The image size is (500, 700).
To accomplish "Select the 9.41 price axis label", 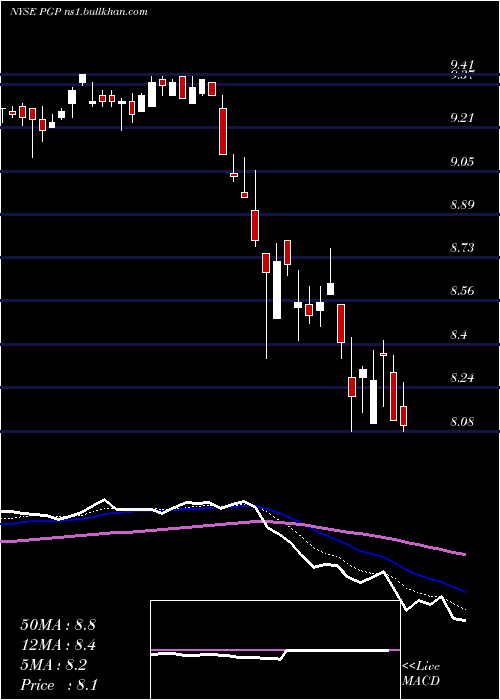I will 462,65.
